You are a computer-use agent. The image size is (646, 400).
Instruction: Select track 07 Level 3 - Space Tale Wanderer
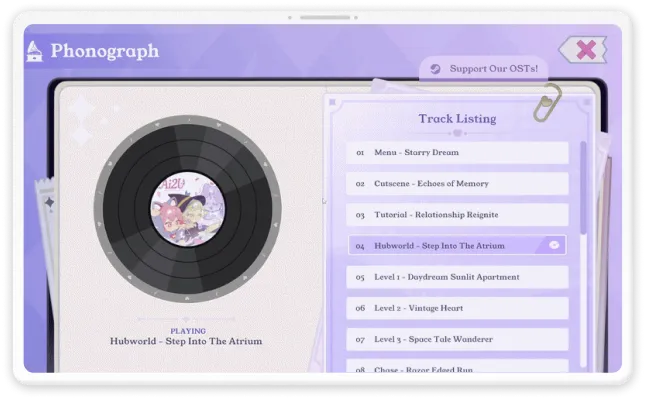457,339
